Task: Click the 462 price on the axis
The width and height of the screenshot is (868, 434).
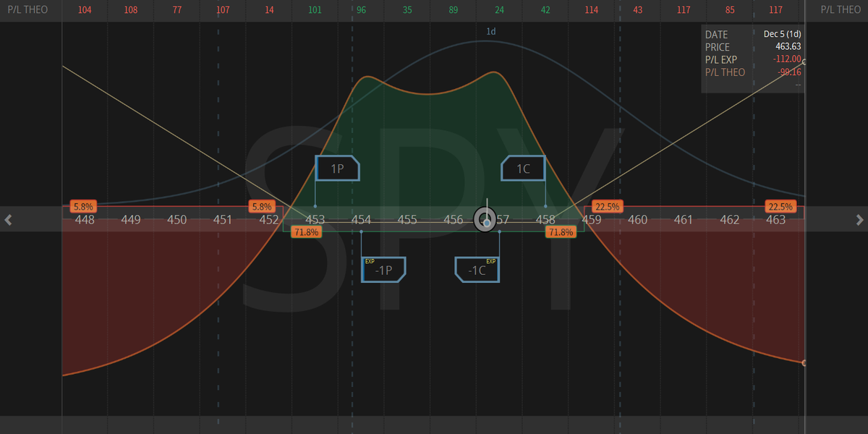Action: 730,220
